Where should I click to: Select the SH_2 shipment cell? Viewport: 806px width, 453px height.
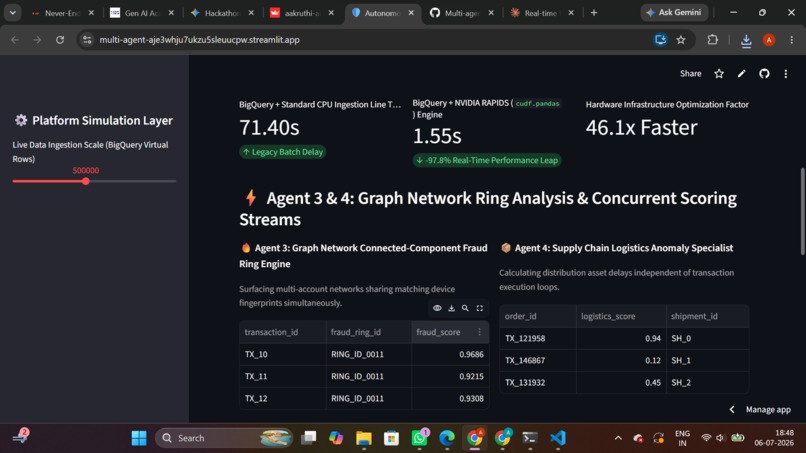click(x=707, y=383)
